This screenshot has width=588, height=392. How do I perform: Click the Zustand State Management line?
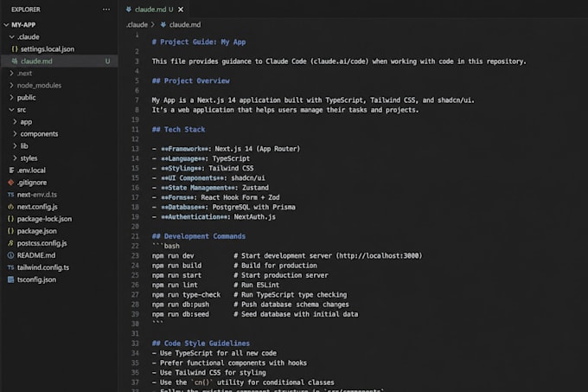point(210,188)
